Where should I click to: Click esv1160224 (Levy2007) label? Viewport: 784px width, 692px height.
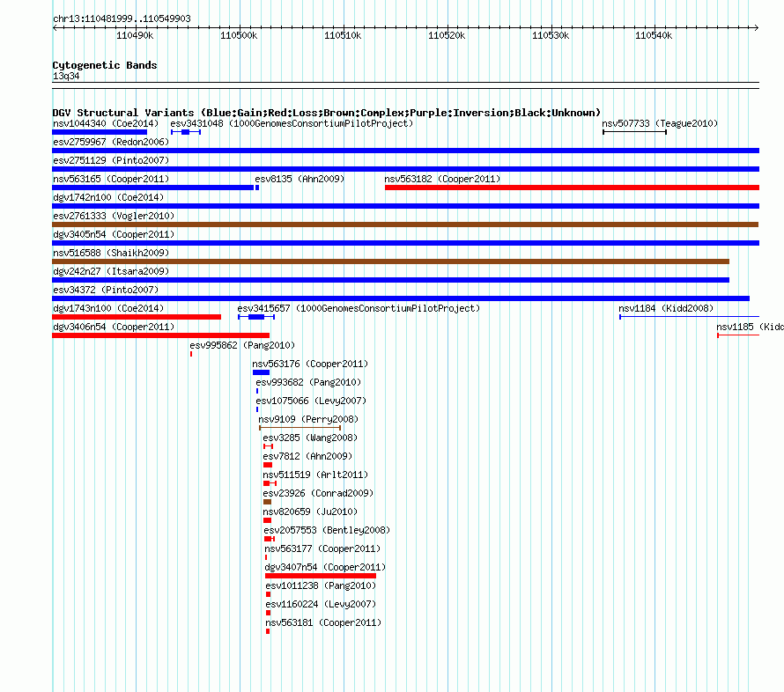[321, 604]
